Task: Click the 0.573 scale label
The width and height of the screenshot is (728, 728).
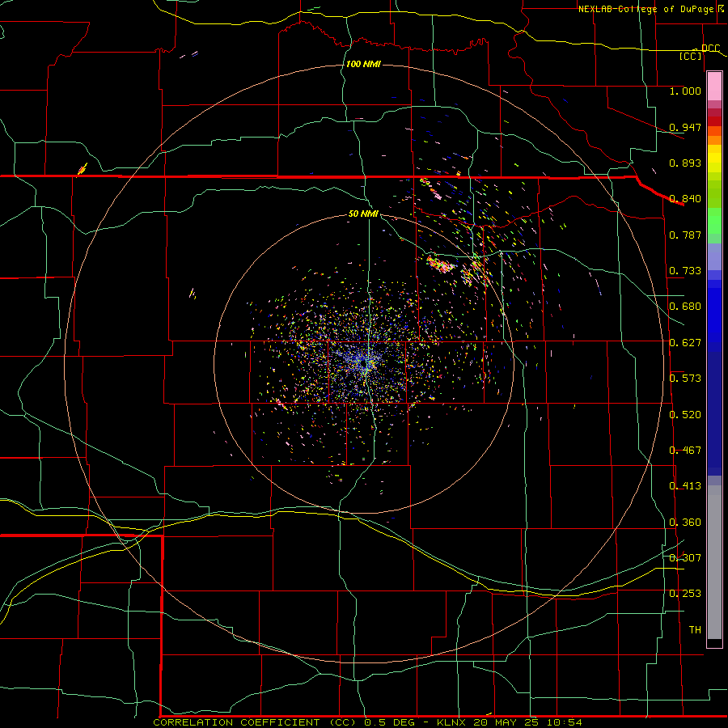Action: (685, 379)
